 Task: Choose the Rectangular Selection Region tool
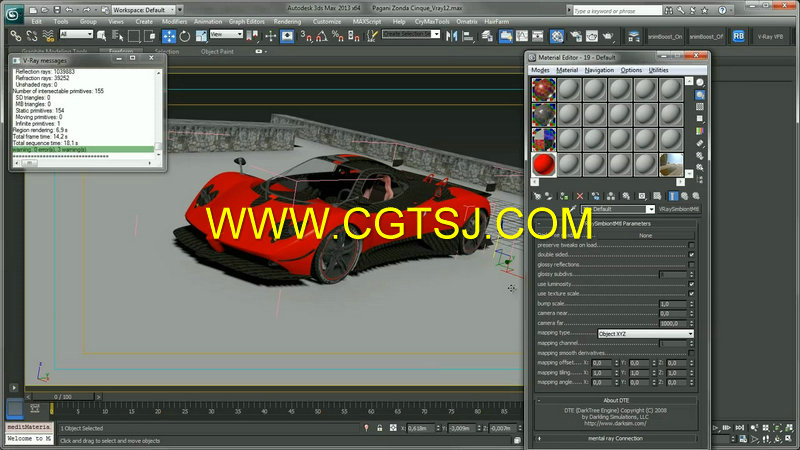coord(134,36)
